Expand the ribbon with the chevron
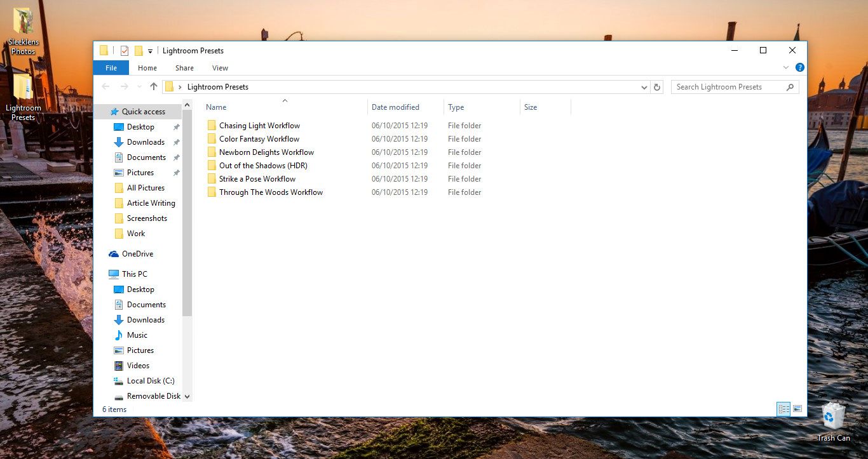 (786, 67)
